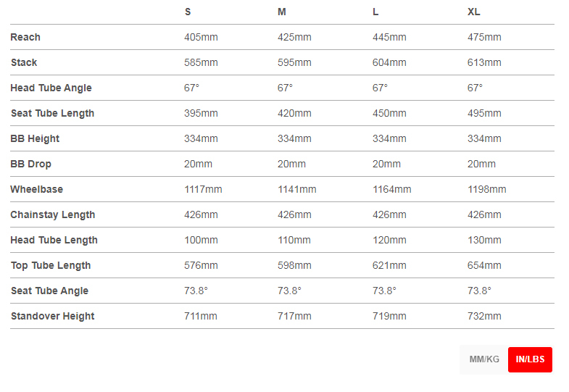Viewport: 569px width, 392px height.
Task: Select the Wheelbase row label
Action: pos(36,189)
